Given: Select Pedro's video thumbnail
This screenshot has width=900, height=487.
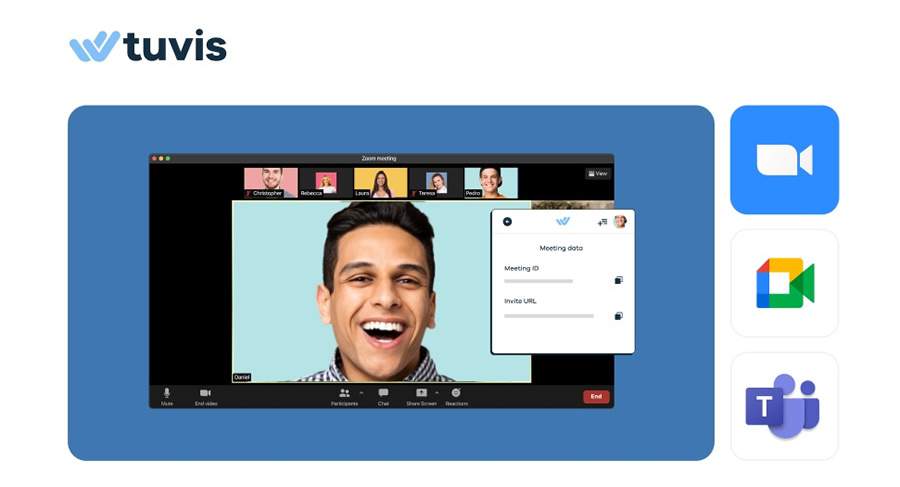Looking at the screenshot, I should 491,183.
